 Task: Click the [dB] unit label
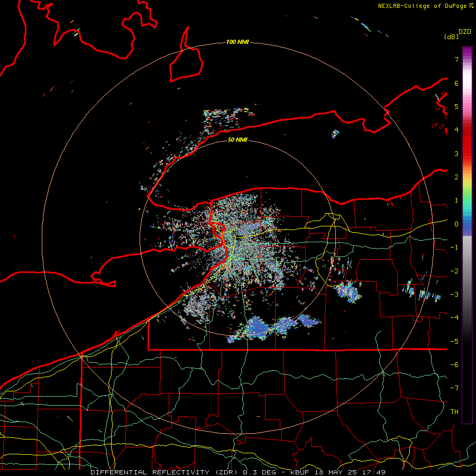point(452,36)
